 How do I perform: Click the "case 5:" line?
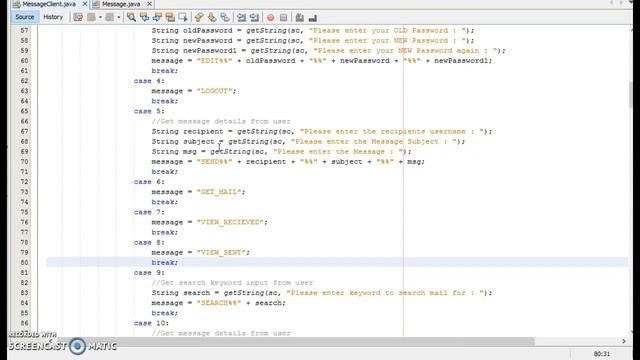tap(149, 111)
